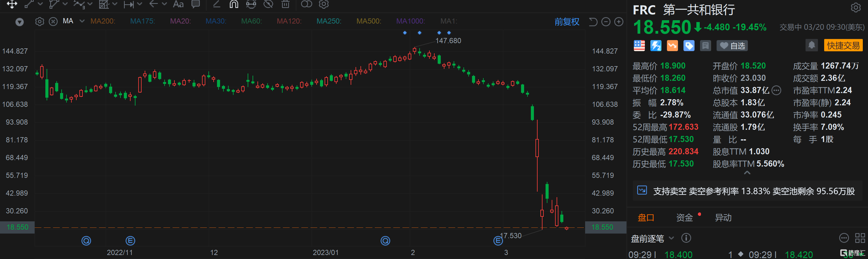
Task: Click the undo reset chart icon
Action: [x=593, y=22]
